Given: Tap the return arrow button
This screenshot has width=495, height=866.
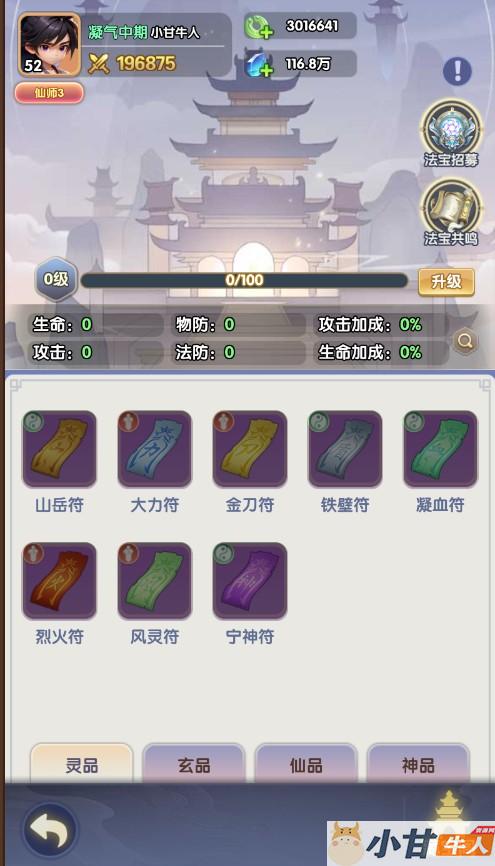Looking at the screenshot, I should (x=50, y=830).
